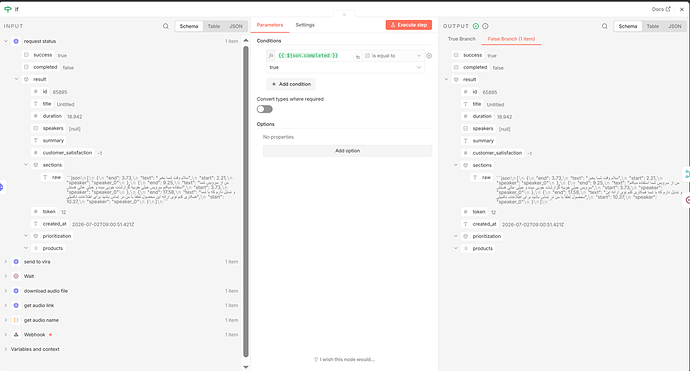Click the Webhook node icon
The image size is (690, 371).
(16, 335)
